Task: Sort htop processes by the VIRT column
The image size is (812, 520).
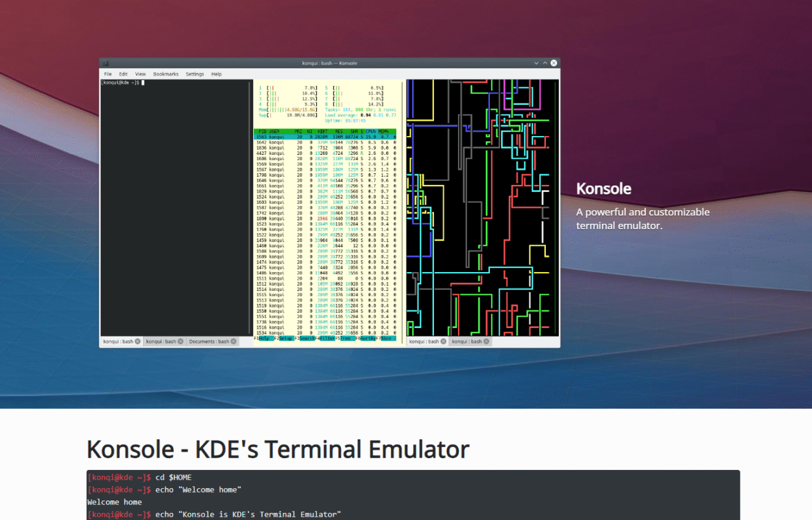Action: (x=323, y=131)
